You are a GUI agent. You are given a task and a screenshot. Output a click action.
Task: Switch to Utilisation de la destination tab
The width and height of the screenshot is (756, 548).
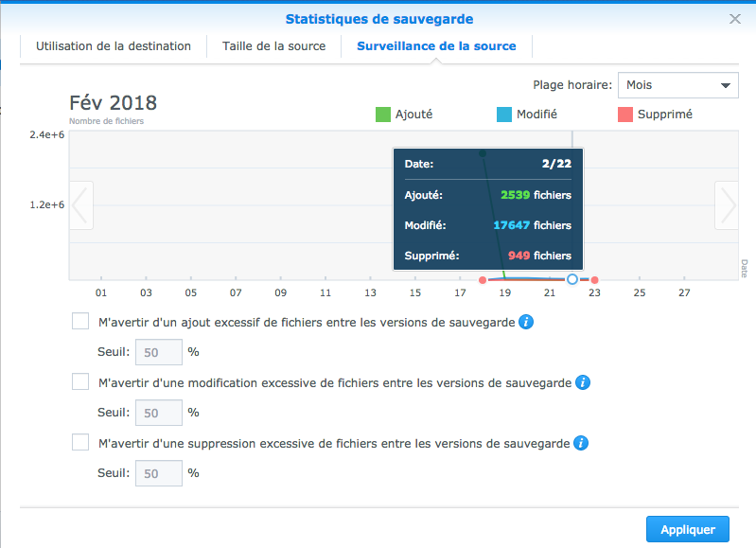click(114, 46)
